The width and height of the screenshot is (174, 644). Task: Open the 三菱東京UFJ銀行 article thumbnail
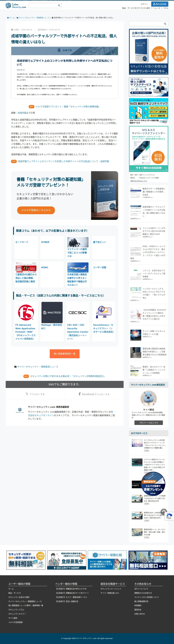point(26,267)
